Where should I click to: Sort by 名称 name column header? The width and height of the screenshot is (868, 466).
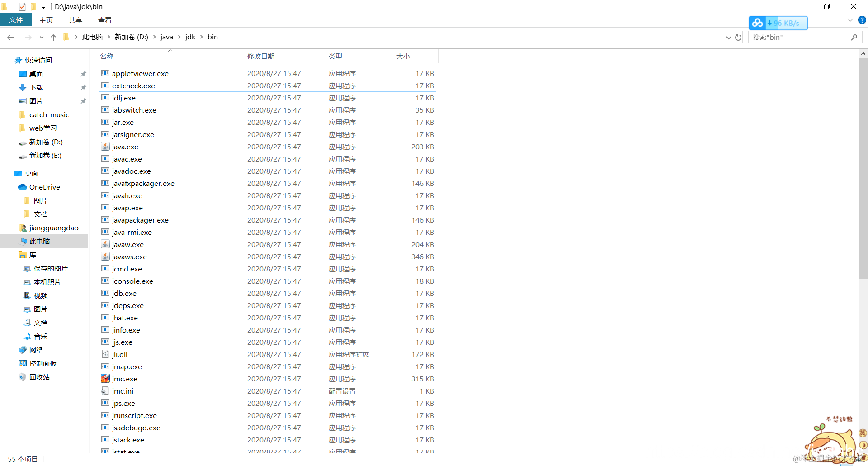(170, 56)
